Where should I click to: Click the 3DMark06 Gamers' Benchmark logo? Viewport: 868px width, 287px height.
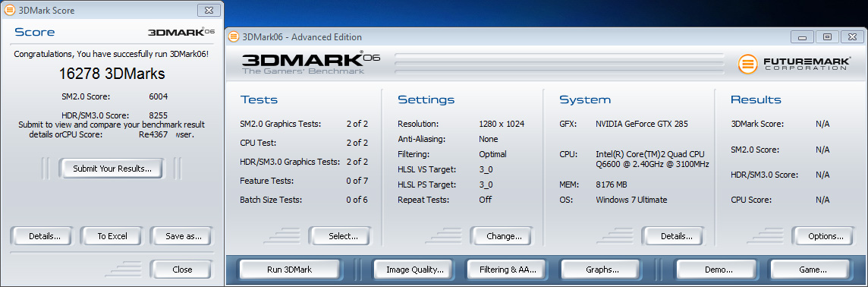(310, 63)
